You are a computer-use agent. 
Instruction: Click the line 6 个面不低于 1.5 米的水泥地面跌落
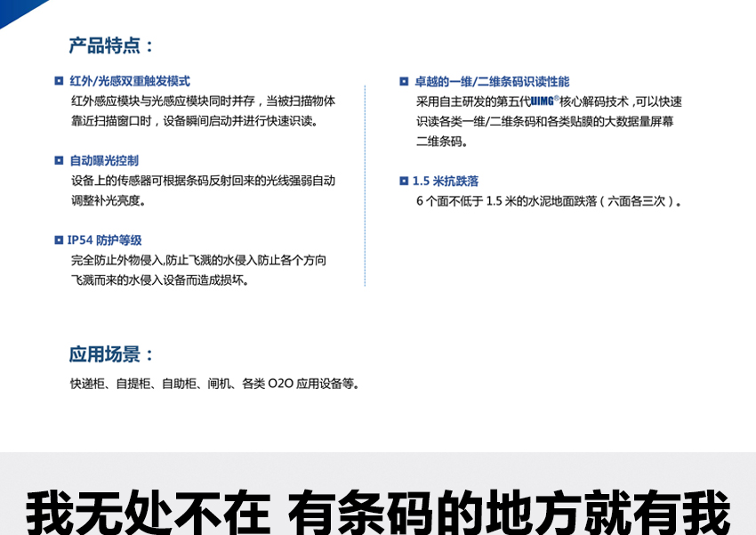(x=550, y=201)
